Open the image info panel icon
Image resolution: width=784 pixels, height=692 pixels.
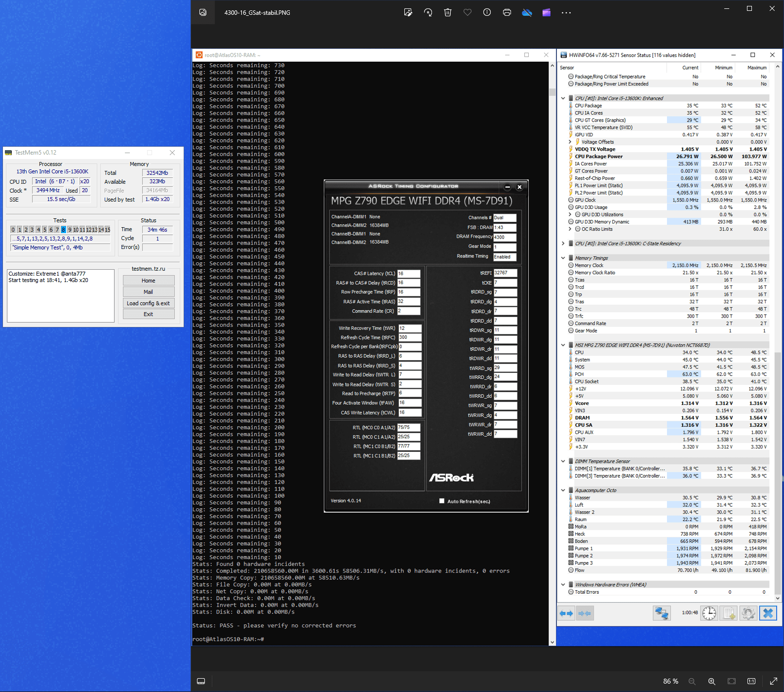pos(487,12)
